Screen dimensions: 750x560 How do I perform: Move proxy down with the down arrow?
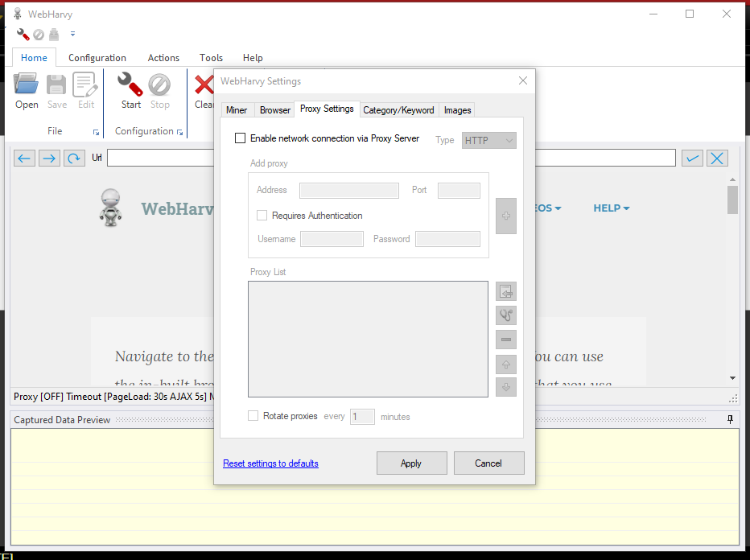[x=506, y=387]
